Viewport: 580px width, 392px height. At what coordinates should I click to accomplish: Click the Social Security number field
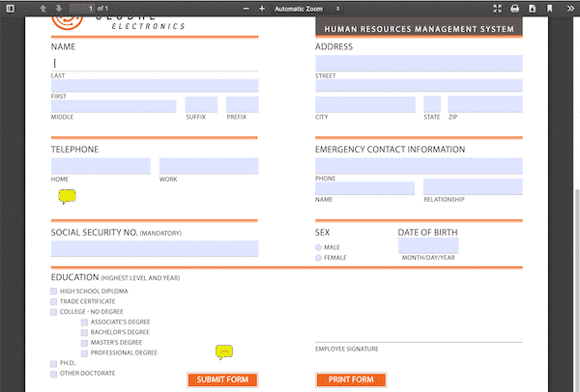point(155,249)
